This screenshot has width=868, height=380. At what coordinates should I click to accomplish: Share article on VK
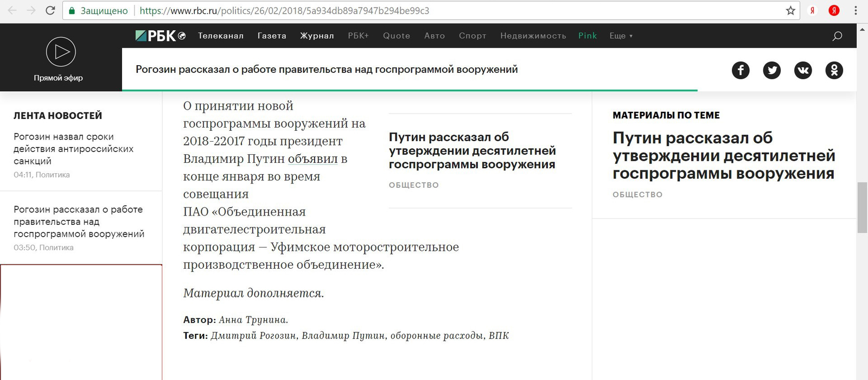click(803, 70)
